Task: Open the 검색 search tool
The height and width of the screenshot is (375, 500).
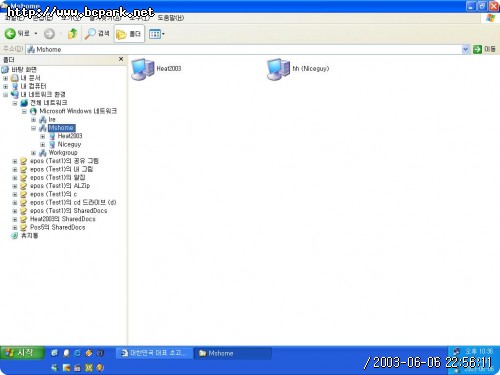Action: point(97,33)
